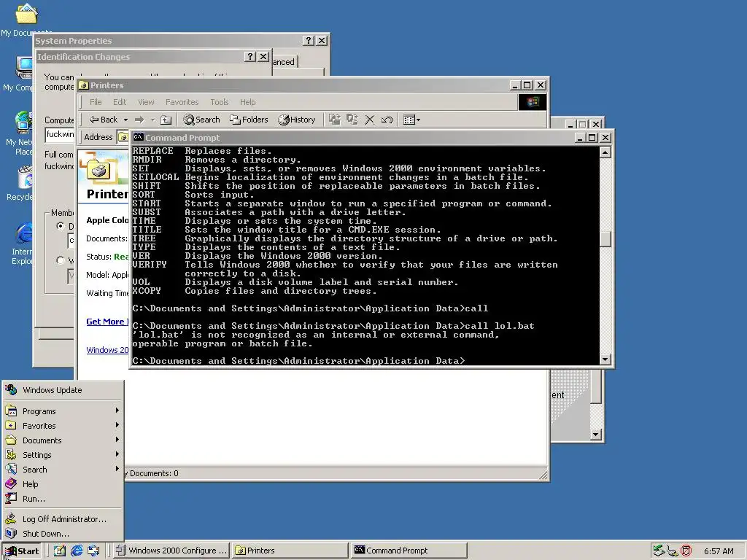Click Command Prompt scrollbar down arrow
This screenshot has height=560, width=747.
(605, 359)
